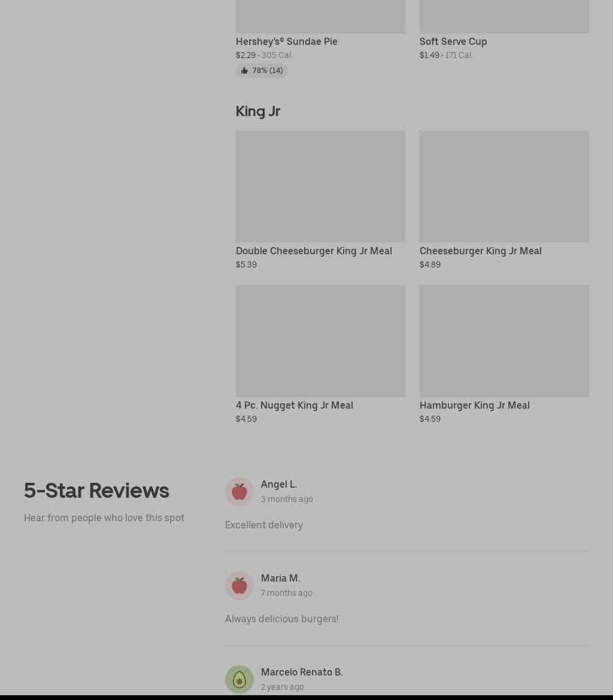Viewport: 613px width, 700px height.
Task: Select Hamburger King Jr Meal image
Action: (x=504, y=341)
